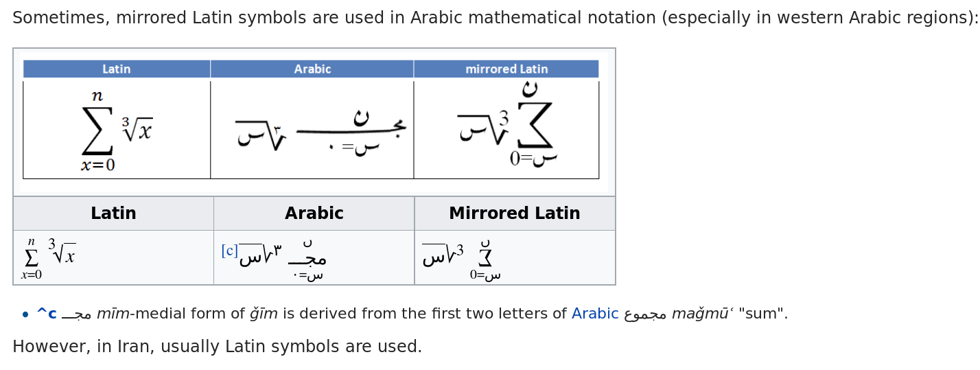Click the sentence about Iran using Latin symbols
The image size is (980, 370).
[x=217, y=347]
